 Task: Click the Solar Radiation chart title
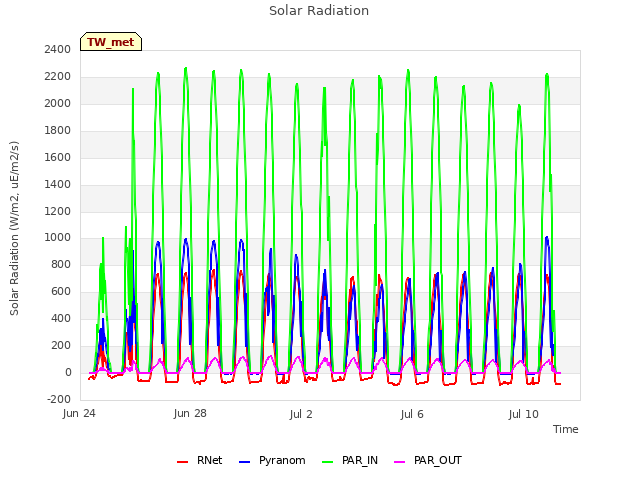tap(319, 11)
